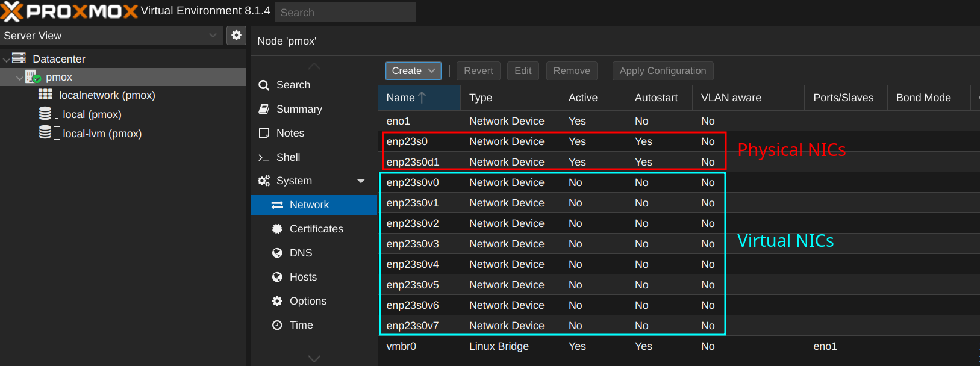This screenshot has width=980, height=366.
Task: Click the Revert button
Action: [478, 70]
